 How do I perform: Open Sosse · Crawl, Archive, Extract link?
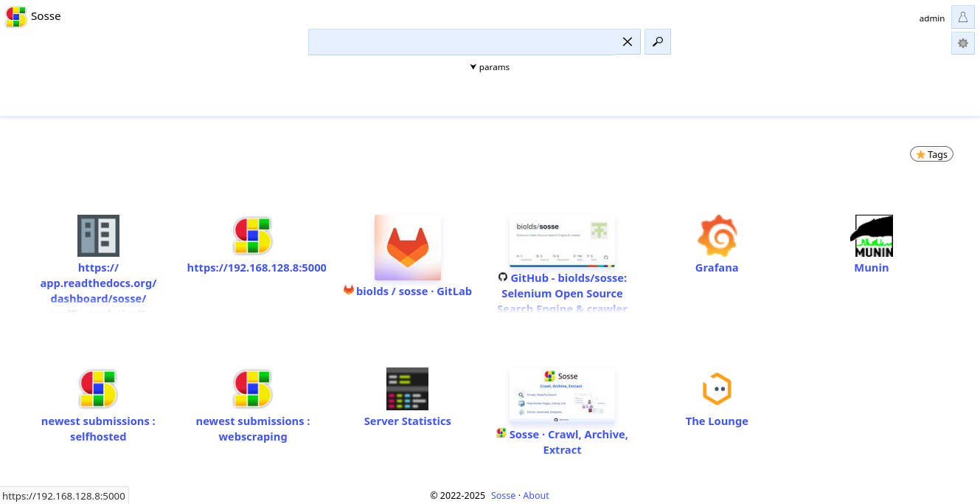[569, 442]
